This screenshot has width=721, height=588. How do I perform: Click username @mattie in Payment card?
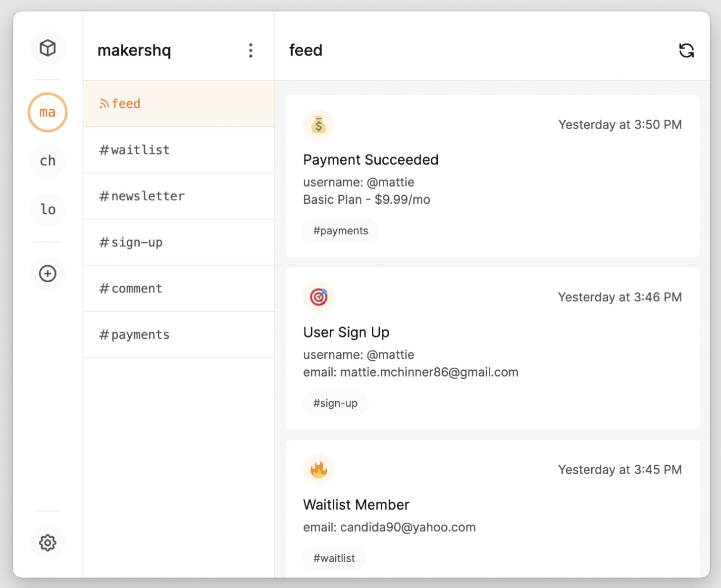[x=359, y=182]
